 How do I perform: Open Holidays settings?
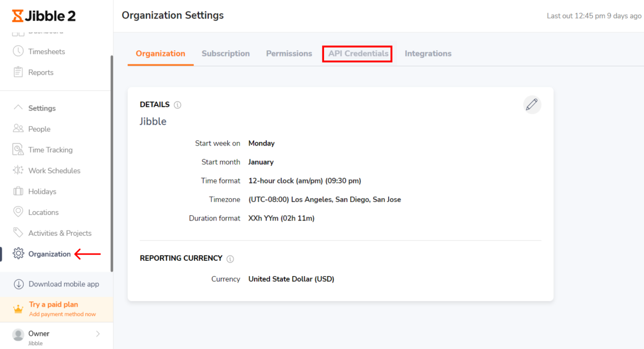pyautogui.click(x=42, y=192)
